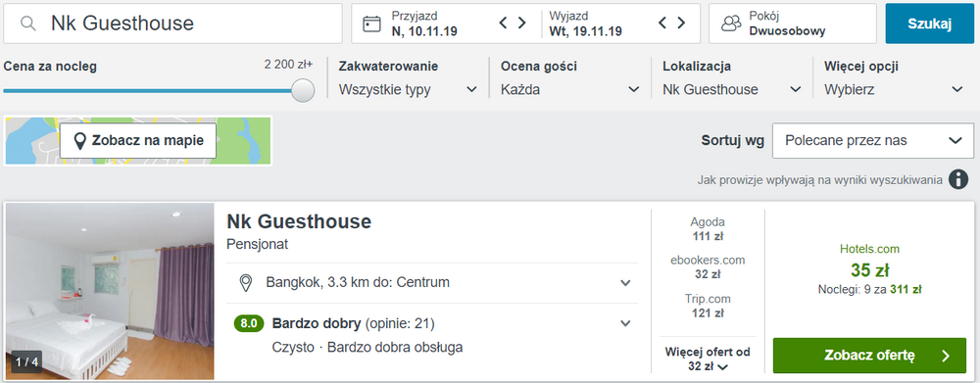Open the Sortuj wg sorting dropdown

(873, 141)
